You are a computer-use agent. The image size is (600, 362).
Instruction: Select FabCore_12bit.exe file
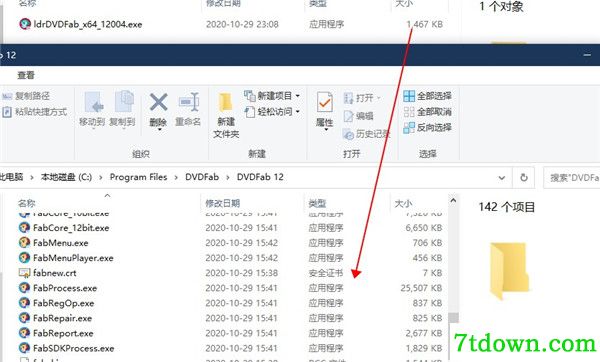click(71, 228)
